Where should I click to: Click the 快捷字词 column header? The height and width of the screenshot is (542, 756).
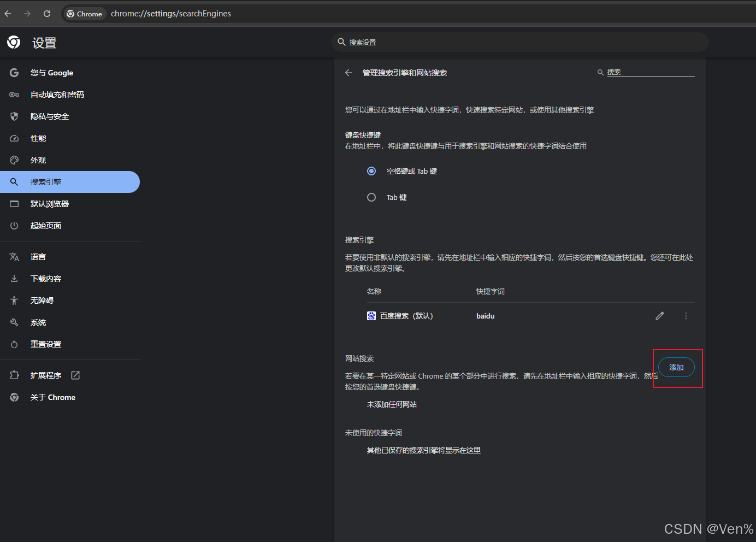coord(491,291)
